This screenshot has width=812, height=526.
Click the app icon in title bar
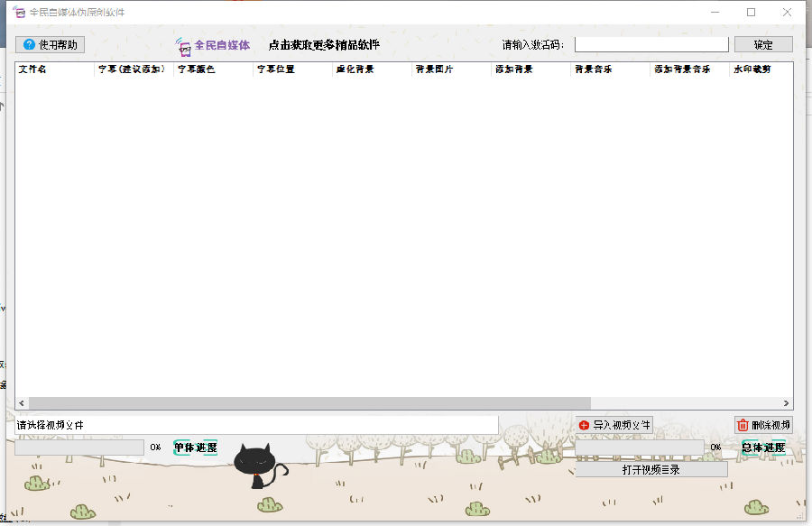(x=17, y=13)
